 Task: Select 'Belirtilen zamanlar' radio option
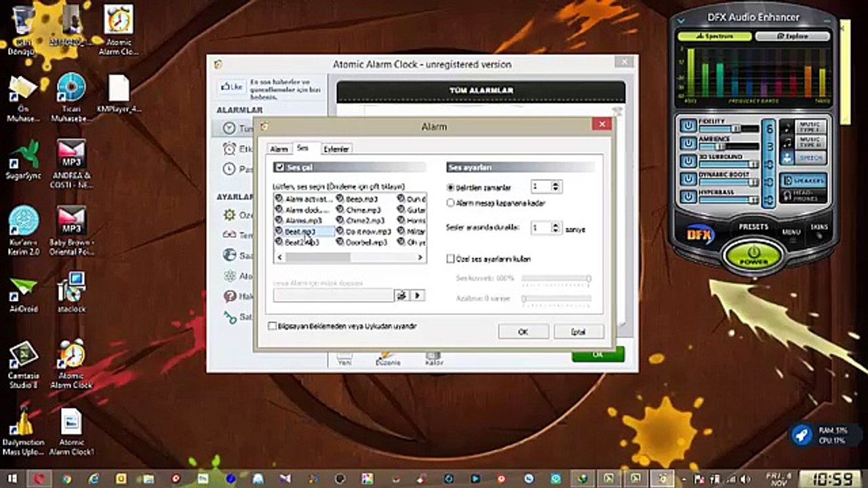(x=451, y=187)
